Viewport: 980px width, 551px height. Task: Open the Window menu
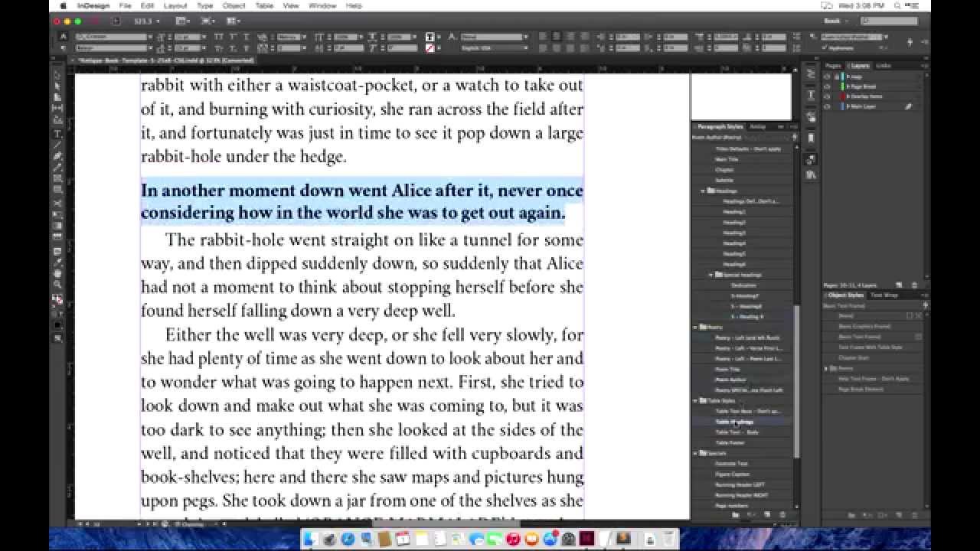pyautogui.click(x=322, y=5)
